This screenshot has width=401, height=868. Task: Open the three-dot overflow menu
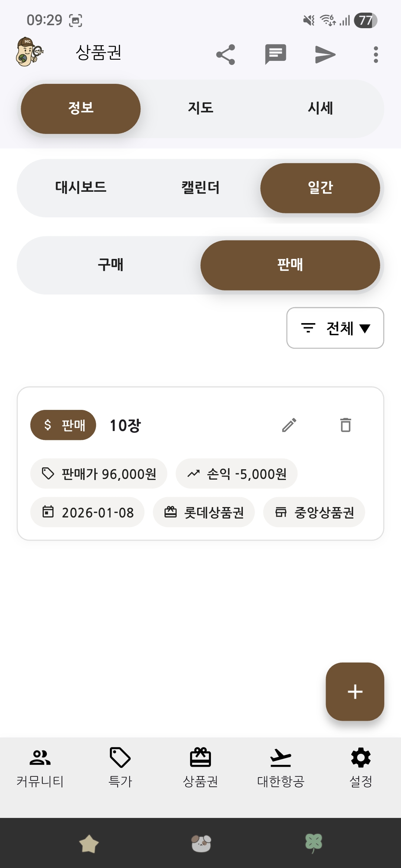(x=376, y=55)
